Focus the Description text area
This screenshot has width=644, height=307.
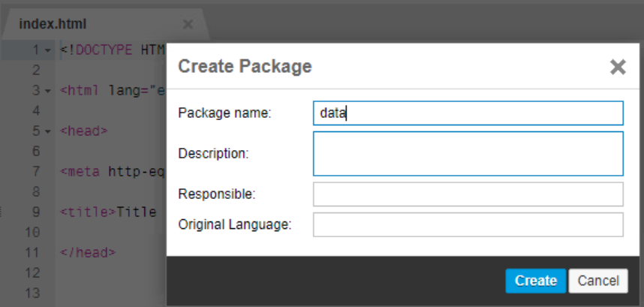coord(468,154)
